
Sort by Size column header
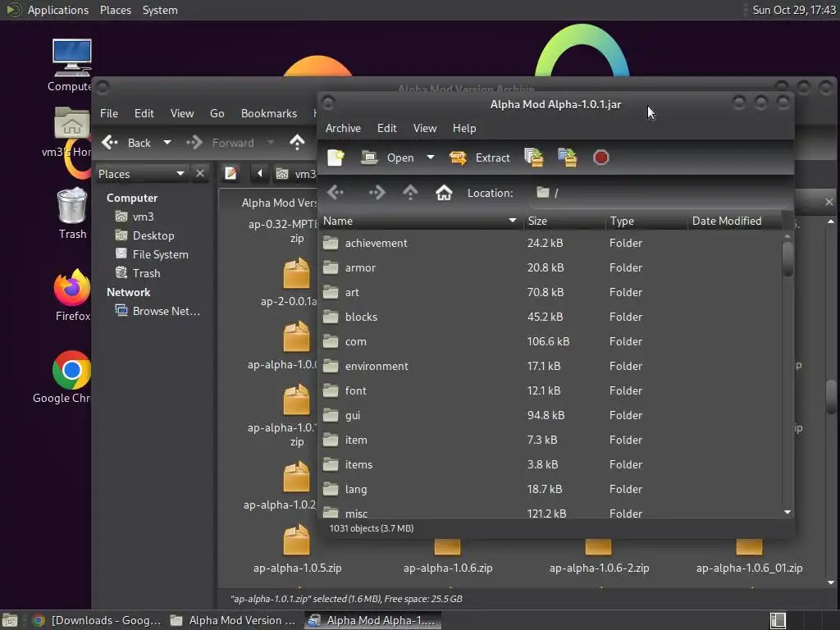coord(564,221)
